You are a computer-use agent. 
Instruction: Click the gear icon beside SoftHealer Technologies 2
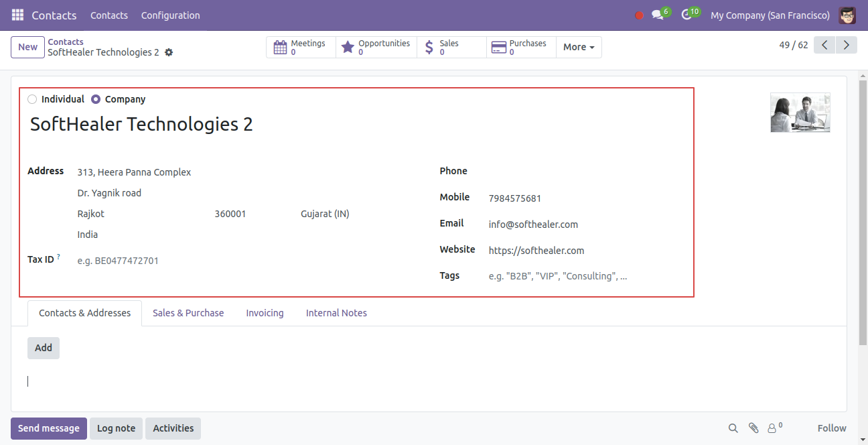pyautogui.click(x=169, y=52)
